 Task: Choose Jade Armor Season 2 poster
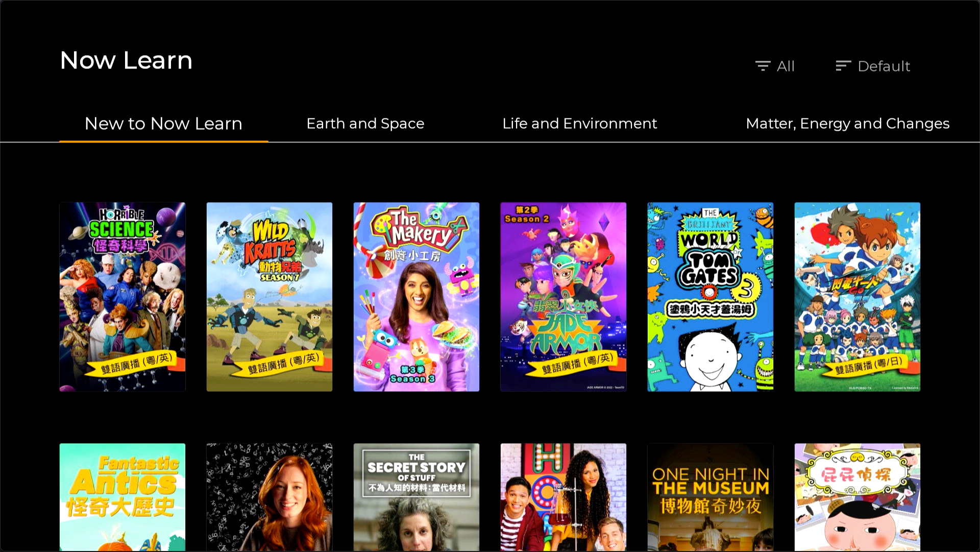[x=563, y=297]
